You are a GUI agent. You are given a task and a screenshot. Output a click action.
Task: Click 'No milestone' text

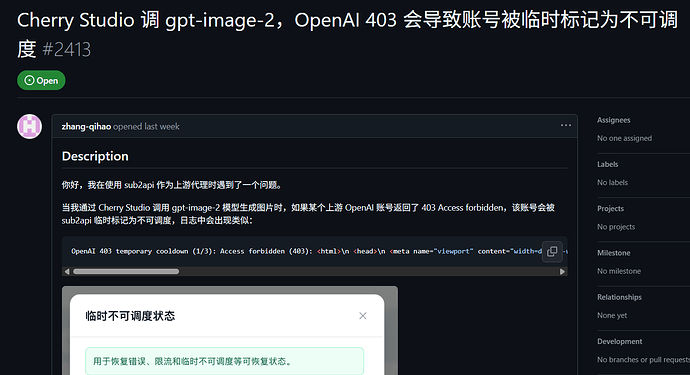tap(619, 271)
